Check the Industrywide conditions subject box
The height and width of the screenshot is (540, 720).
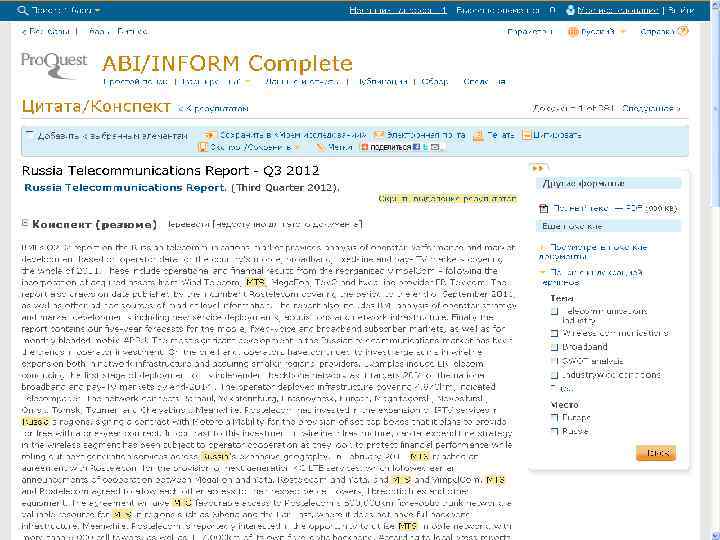pos(554,375)
